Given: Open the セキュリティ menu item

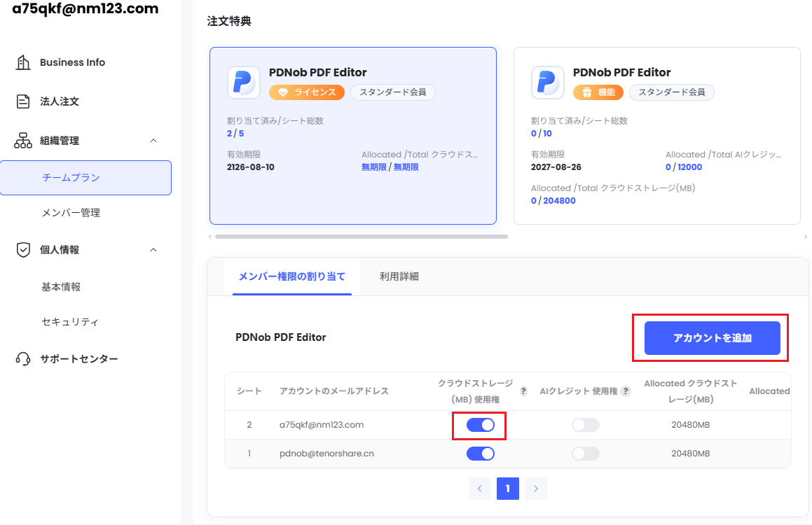Looking at the screenshot, I should [x=70, y=322].
